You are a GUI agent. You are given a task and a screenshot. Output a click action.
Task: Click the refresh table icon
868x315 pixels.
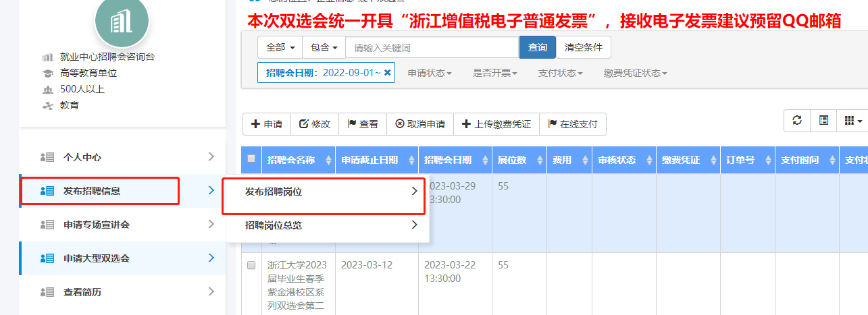tap(797, 121)
